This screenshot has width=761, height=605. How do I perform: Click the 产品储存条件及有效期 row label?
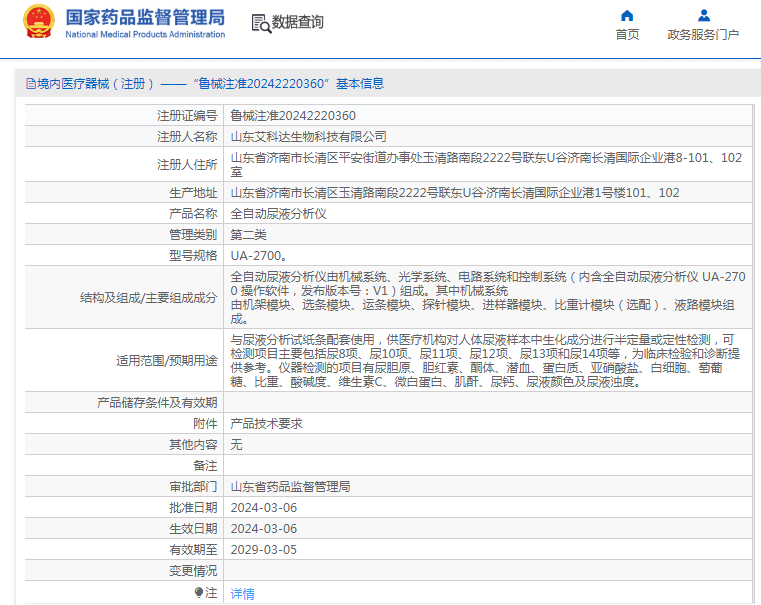(x=157, y=402)
